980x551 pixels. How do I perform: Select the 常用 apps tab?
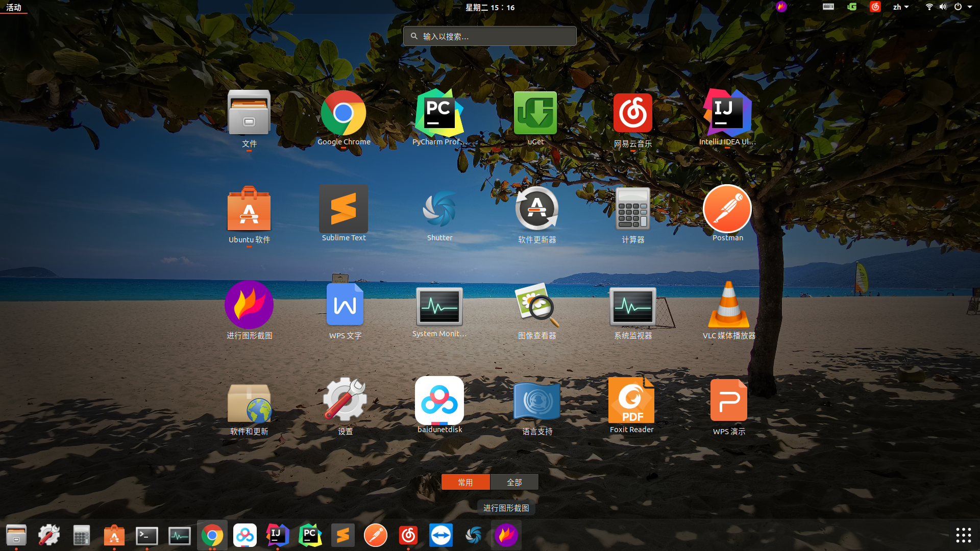(465, 482)
